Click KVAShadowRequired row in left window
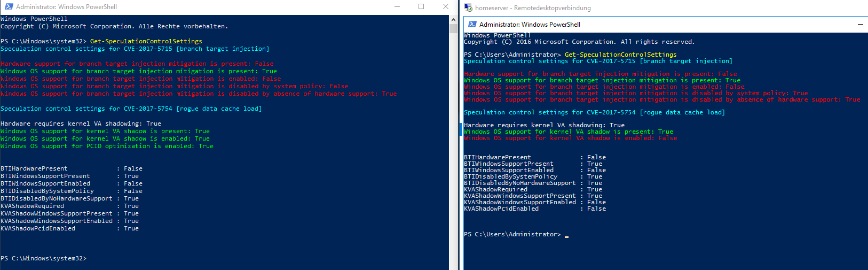 coord(70,206)
